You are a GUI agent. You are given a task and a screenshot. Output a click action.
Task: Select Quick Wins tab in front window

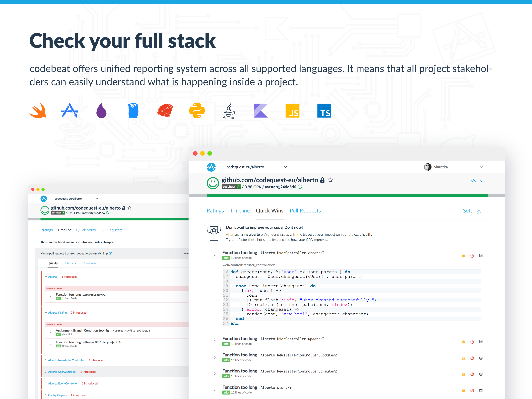click(x=270, y=211)
